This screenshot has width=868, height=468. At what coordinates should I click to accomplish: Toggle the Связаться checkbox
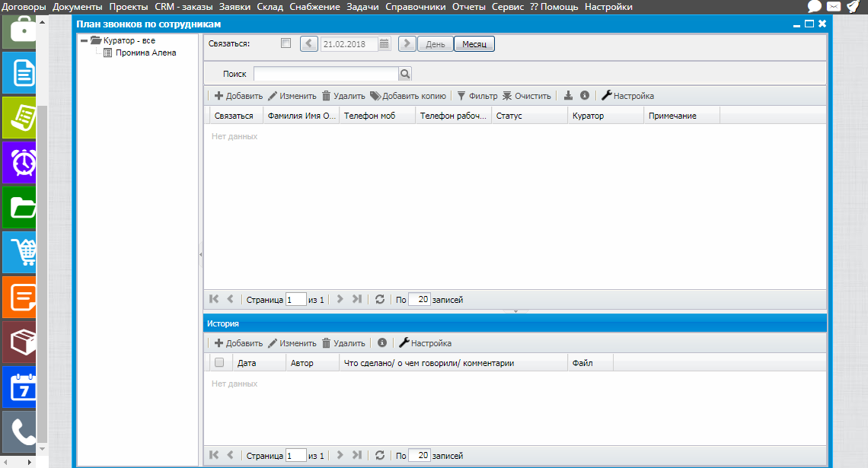pyautogui.click(x=286, y=43)
